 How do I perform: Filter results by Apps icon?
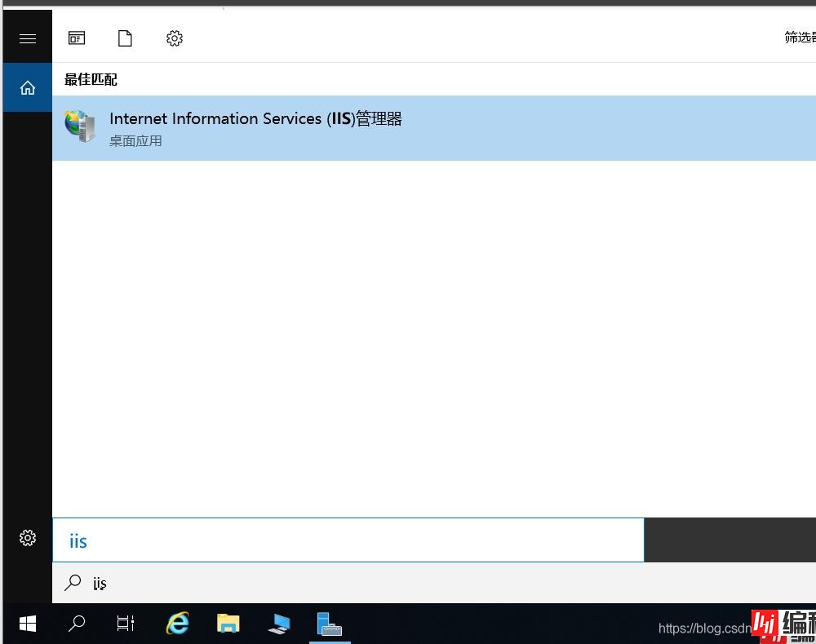coord(77,38)
